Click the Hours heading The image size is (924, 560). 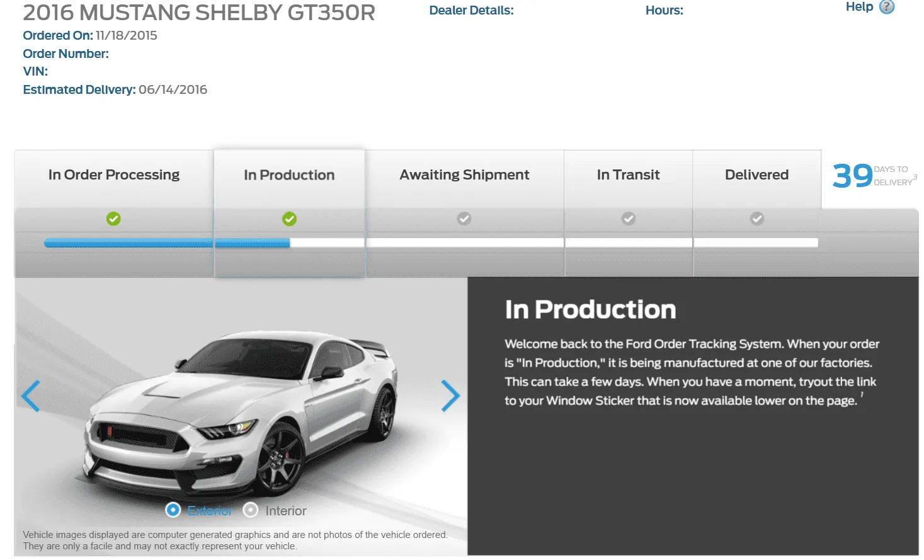664,10
